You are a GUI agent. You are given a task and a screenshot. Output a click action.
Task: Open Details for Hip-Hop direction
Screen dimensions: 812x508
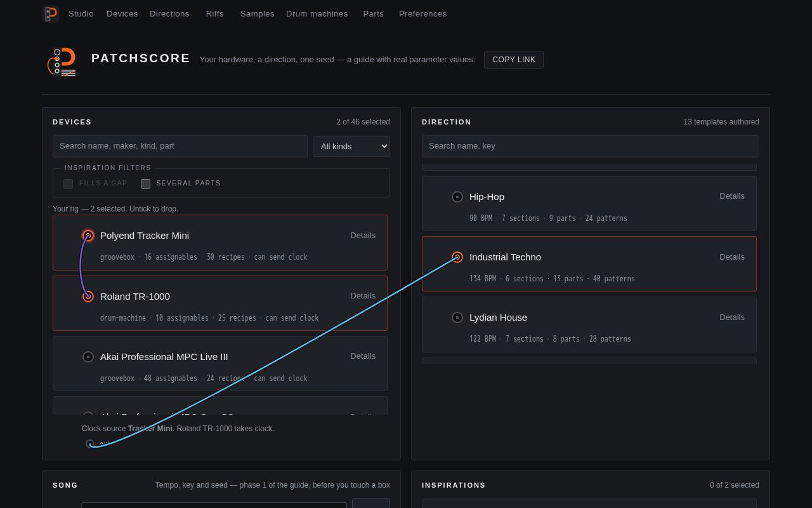pos(732,196)
